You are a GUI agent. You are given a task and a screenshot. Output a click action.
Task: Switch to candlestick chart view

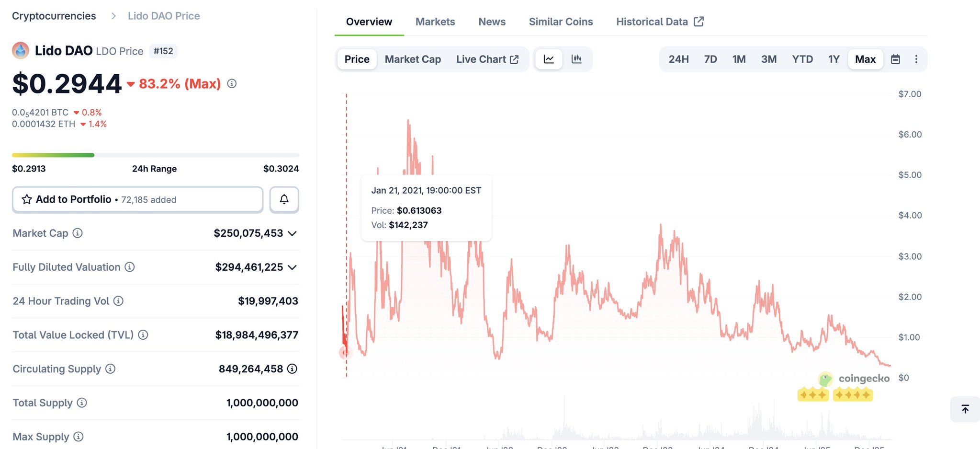pos(576,59)
